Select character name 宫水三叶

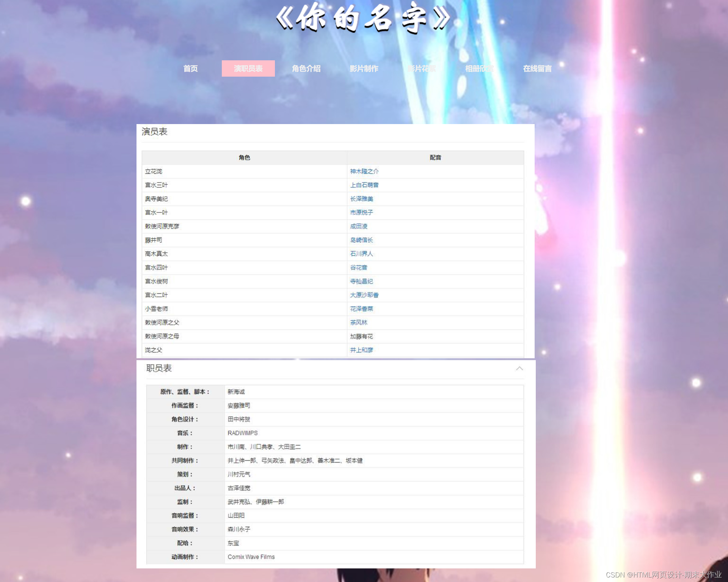[x=156, y=185]
